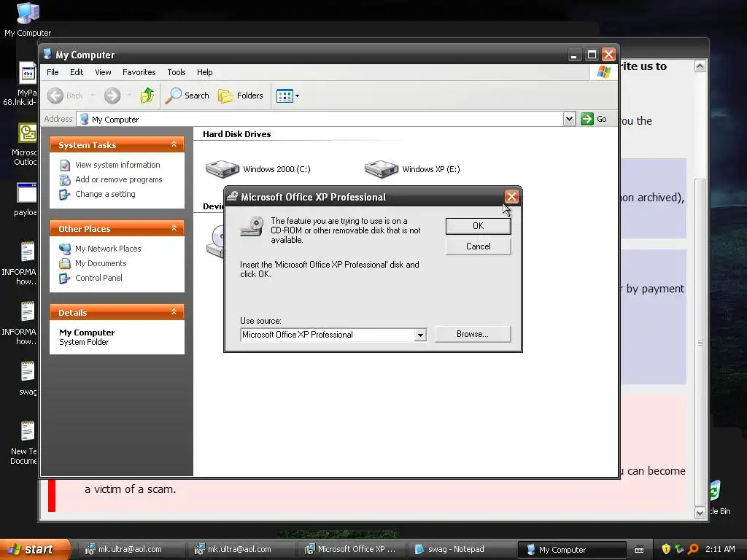The image size is (747, 560).
Task: Click the taskbar clock showing 2:11 AM
Action: click(x=720, y=549)
